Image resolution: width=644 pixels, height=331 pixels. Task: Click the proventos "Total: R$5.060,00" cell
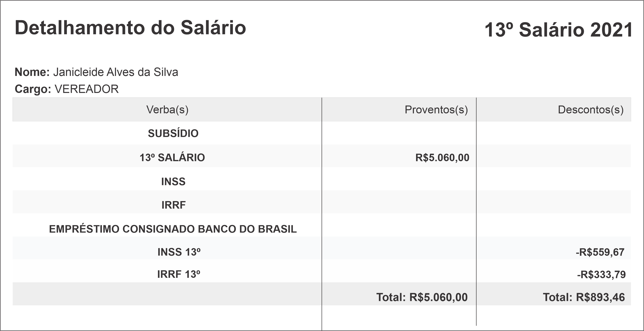[x=422, y=297]
